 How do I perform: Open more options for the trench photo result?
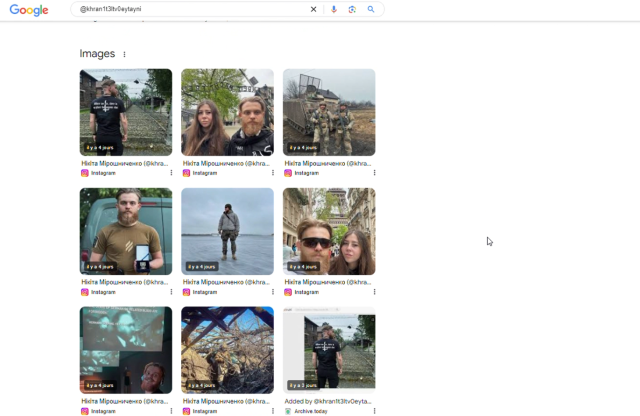[x=273, y=411]
